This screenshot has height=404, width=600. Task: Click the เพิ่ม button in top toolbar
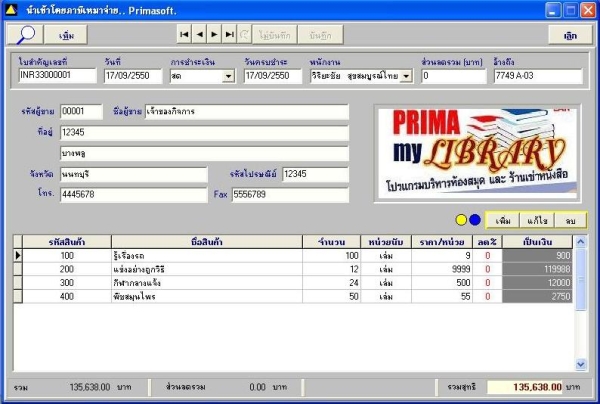tap(66, 35)
